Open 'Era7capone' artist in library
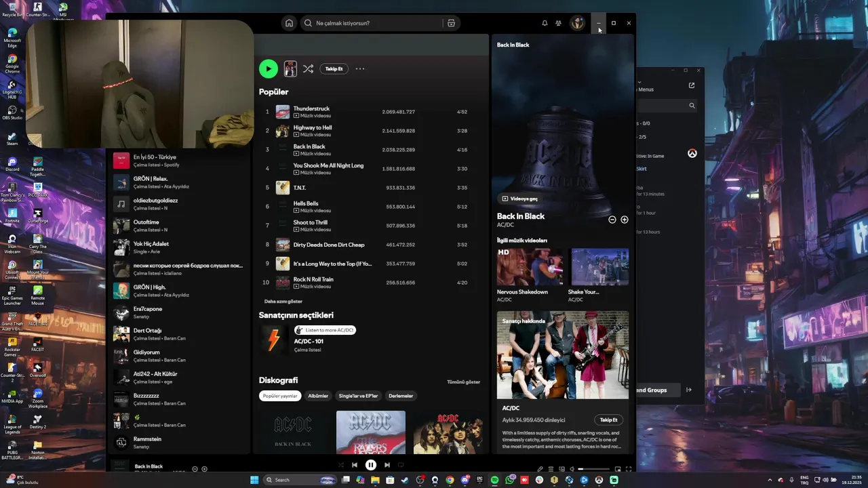The height and width of the screenshot is (488, 868). (180, 312)
